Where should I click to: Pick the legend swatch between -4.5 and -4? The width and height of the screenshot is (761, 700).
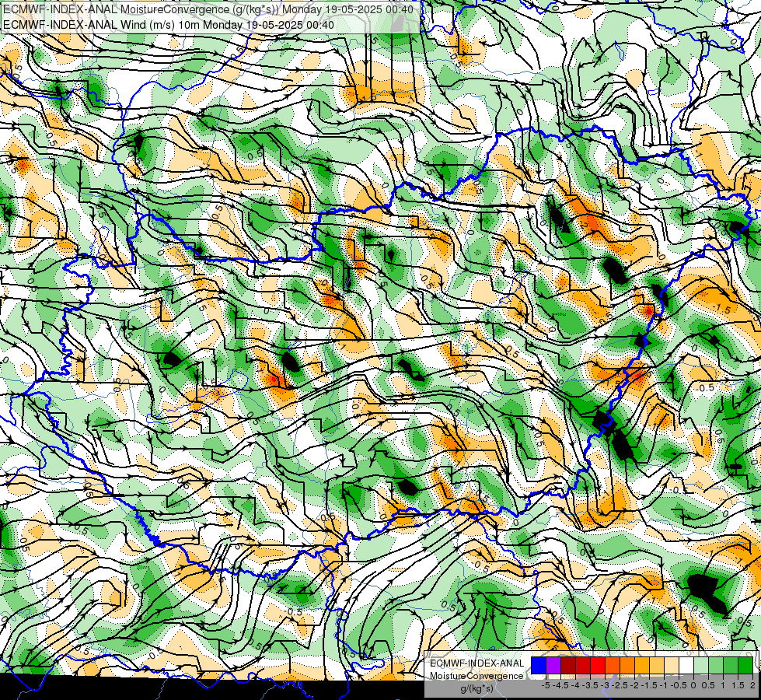(x=568, y=666)
